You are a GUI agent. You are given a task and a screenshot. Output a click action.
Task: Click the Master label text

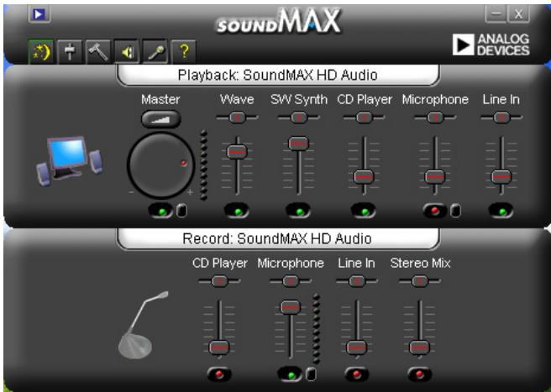(160, 99)
